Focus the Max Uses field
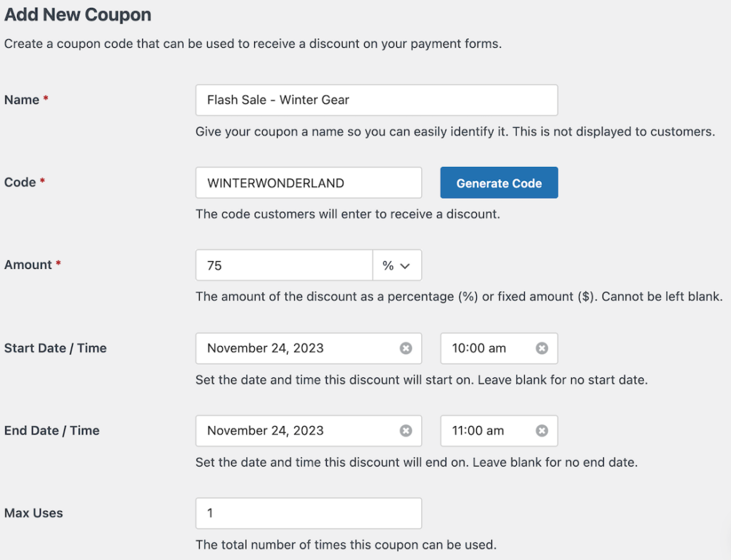The image size is (731, 560). tap(308, 513)
